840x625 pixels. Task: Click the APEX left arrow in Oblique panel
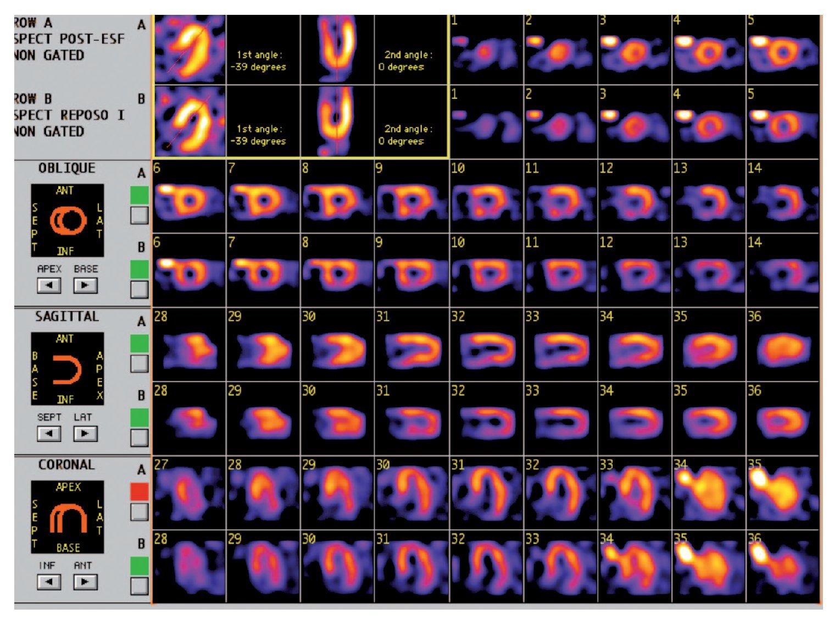[x=49, y=285]
